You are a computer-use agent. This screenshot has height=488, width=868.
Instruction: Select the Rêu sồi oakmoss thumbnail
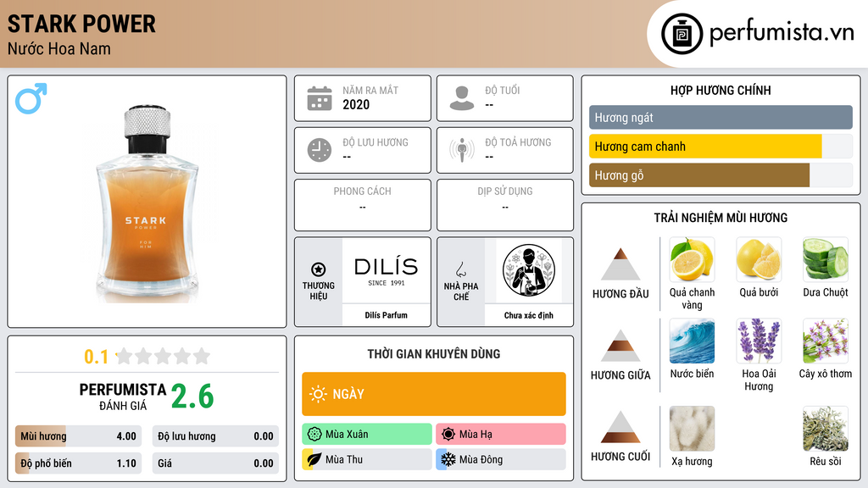click(826, 429)
